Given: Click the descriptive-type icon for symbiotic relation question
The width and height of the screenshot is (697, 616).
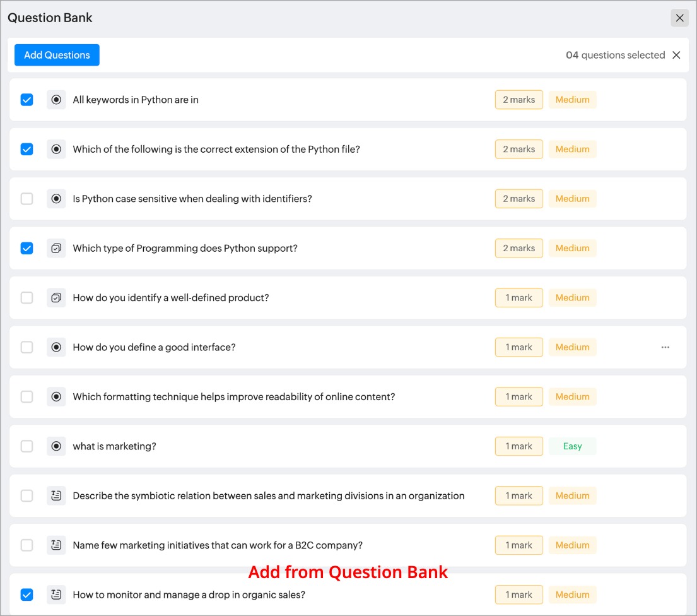Looking at the screenshot, I should [x=56, y=496].
